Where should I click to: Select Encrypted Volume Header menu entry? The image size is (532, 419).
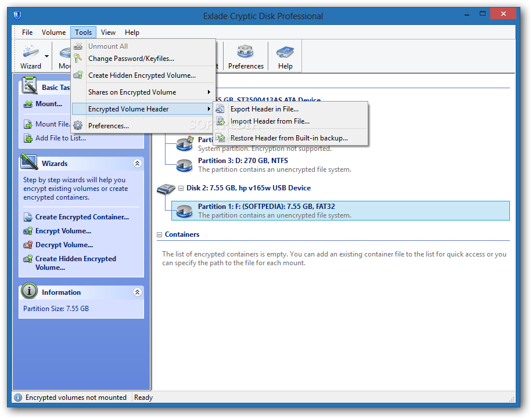click(144, 109)
